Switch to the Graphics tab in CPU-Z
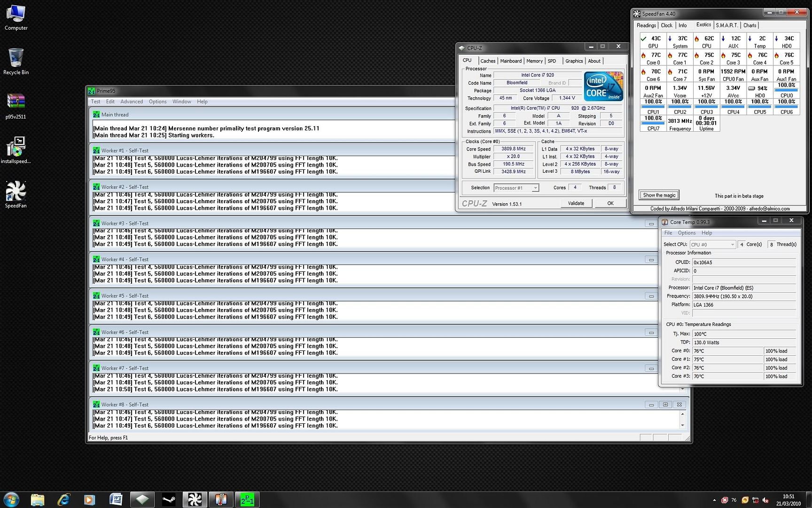This screenshot has height=508, width=812. click(x=574, y=61)
